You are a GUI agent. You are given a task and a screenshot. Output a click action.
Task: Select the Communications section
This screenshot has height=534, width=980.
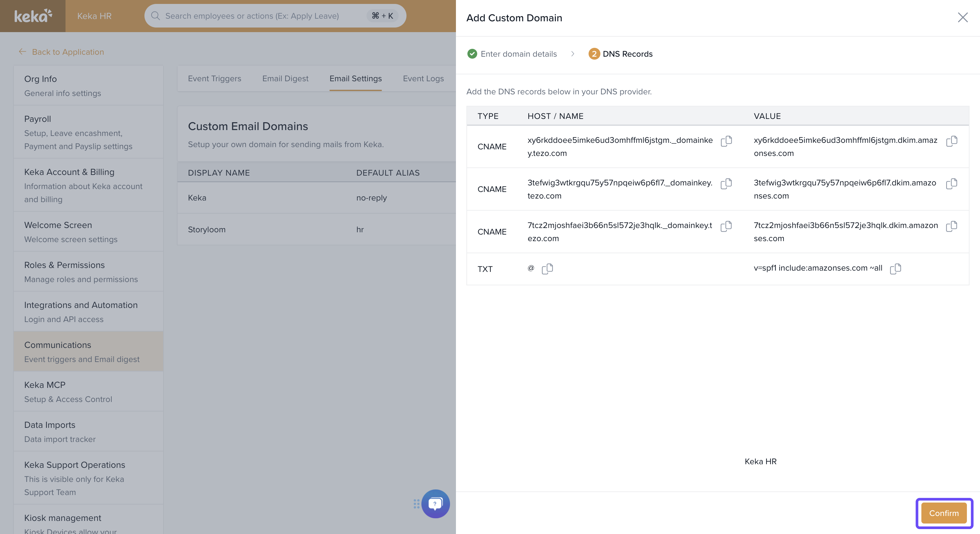[x=88, y=351]
